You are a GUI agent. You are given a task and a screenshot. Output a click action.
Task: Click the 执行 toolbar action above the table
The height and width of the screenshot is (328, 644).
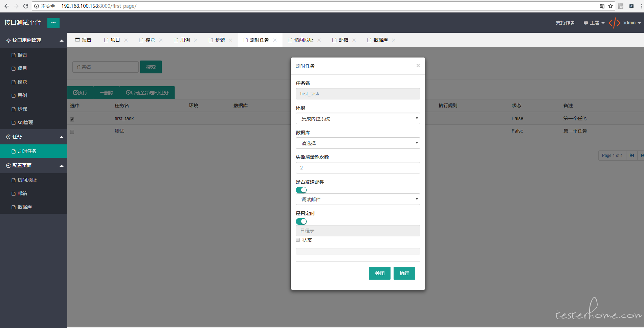(x=80, y=92)
